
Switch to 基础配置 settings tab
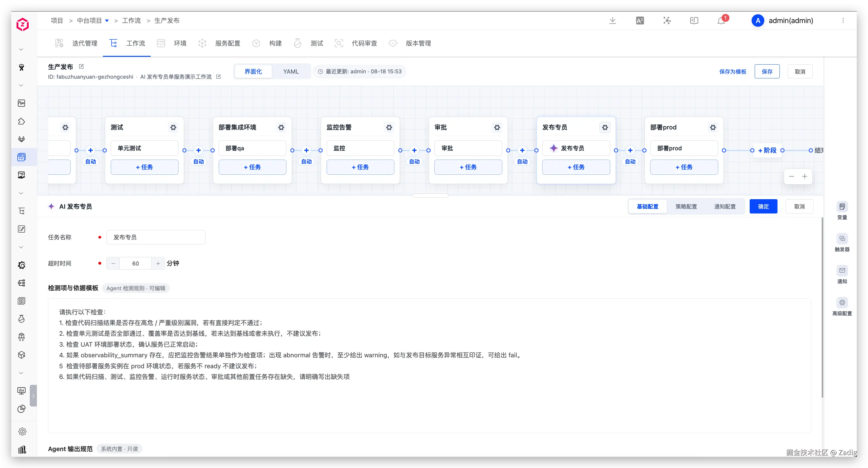click(x=647, y=206)
